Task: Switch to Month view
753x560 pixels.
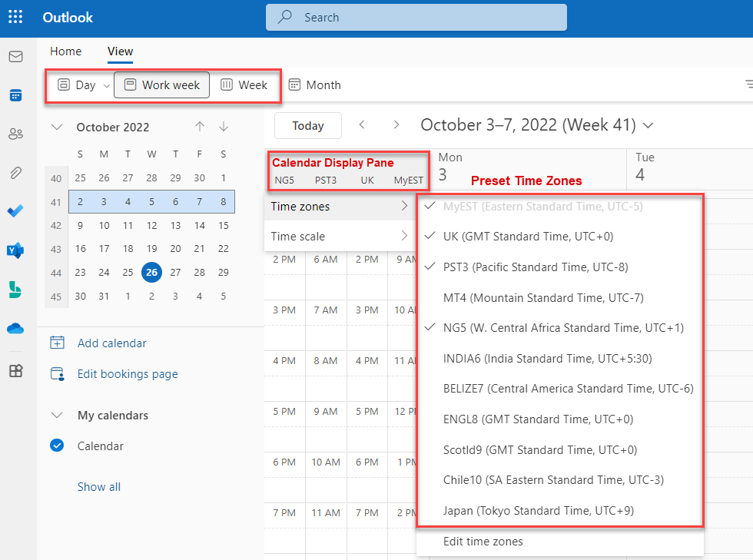Action: pyautogui.click(x=315, y=85)
